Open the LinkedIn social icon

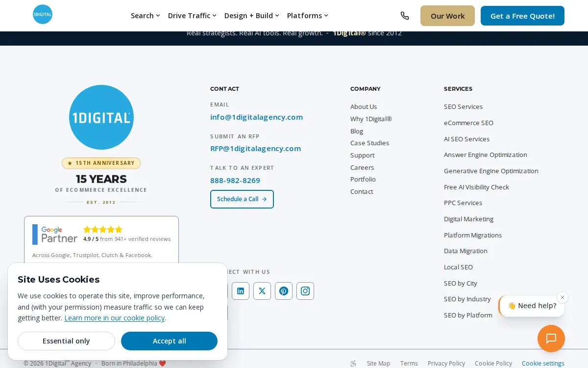(241, 291)
